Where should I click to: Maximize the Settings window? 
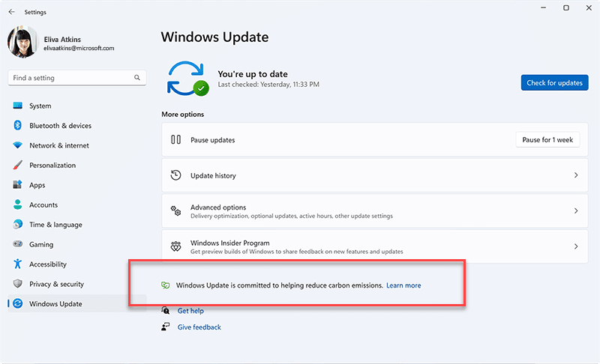point(566,7)
